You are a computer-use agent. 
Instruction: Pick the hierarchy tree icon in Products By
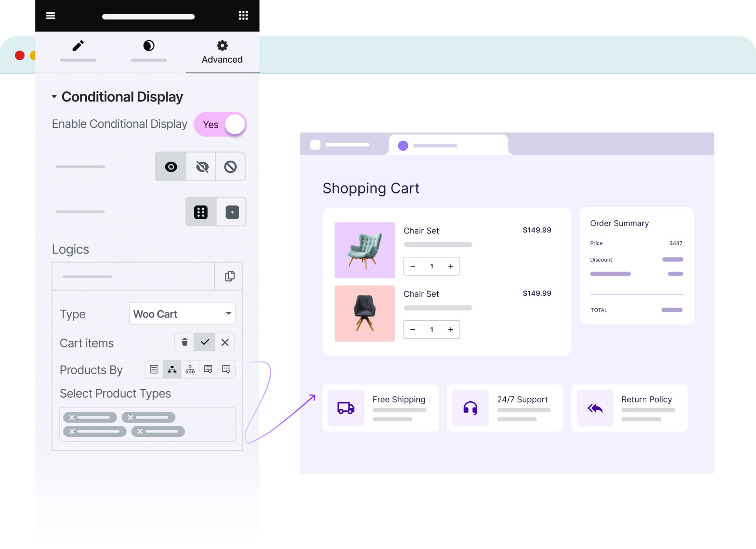coord(172,369)
